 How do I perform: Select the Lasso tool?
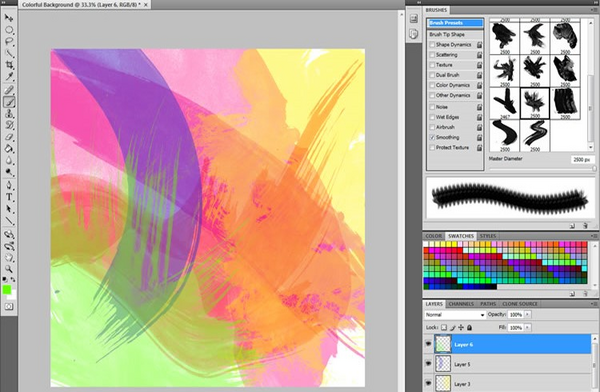(x=9, y=41)
